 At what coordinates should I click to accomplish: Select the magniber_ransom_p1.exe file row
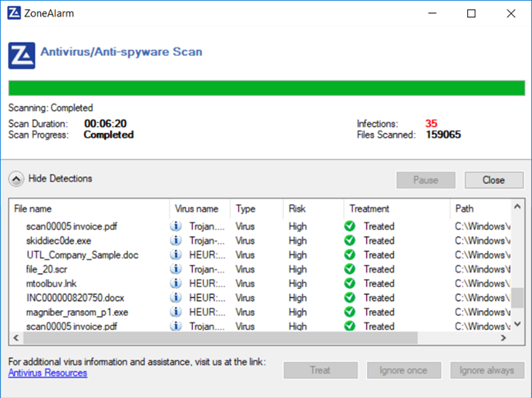click(260, 312)
